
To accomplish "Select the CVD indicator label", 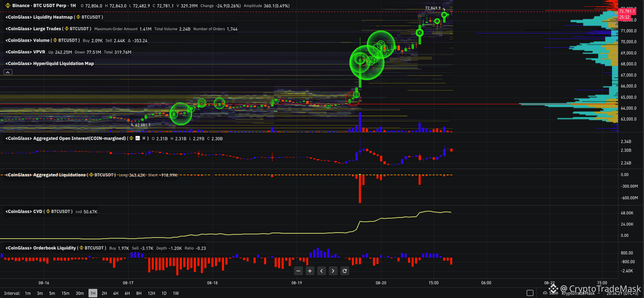I will pyautogui.click(x=24, y=212).
